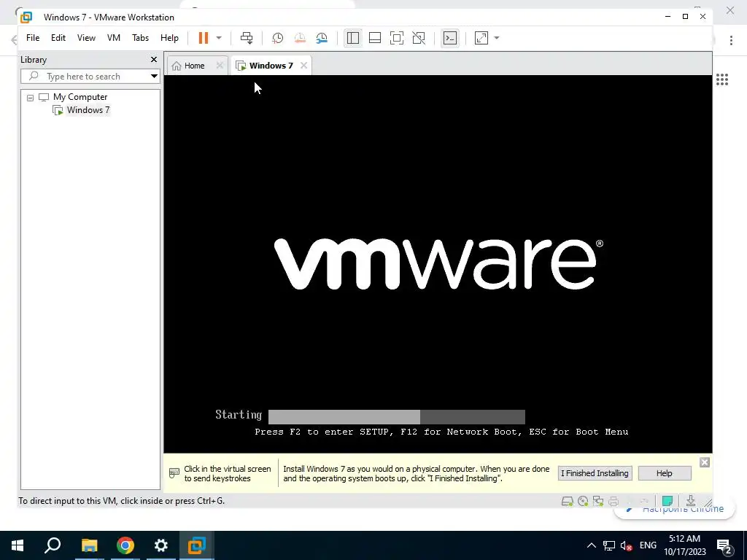
Task: Open Settings gear on taskbar
Action: (161, 545)
